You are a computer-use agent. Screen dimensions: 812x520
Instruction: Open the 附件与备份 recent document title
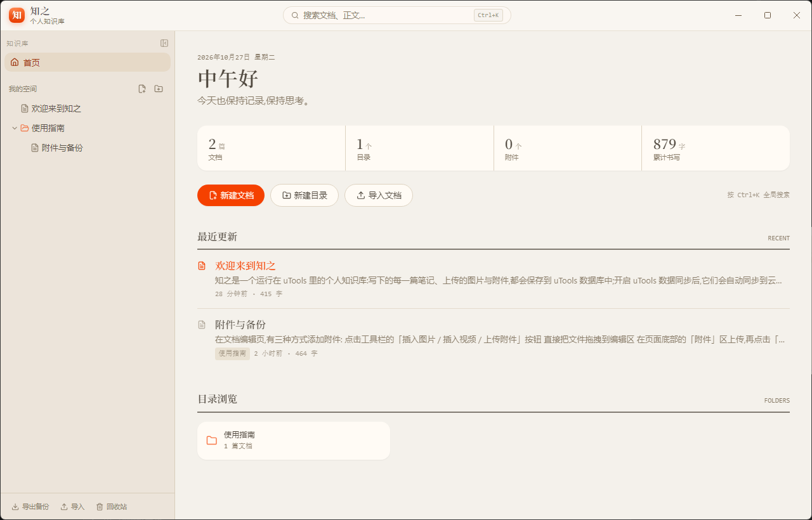click(x=240, y=325)
